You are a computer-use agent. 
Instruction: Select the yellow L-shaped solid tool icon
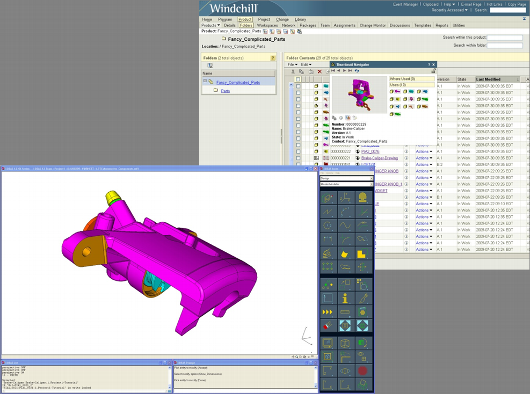click(x=362, y=254)
